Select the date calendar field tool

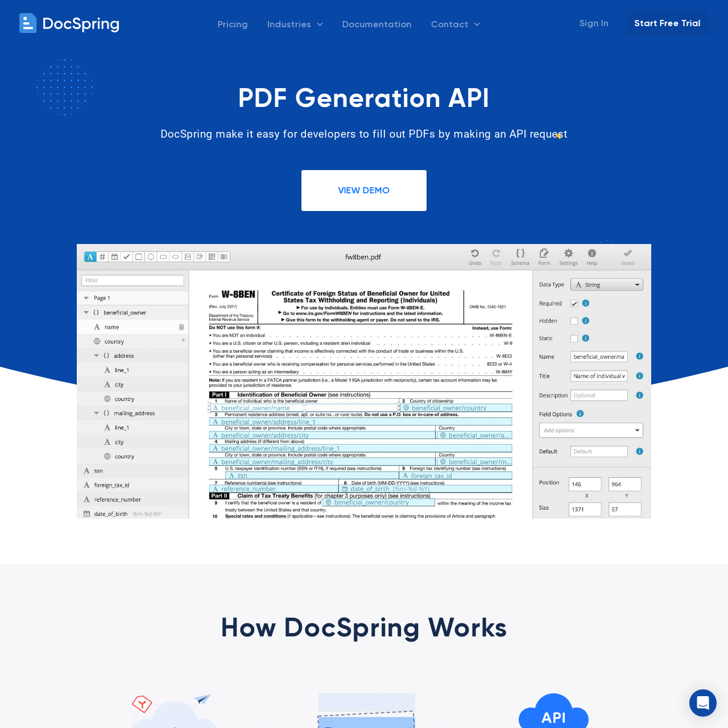(x=114, y=257)
